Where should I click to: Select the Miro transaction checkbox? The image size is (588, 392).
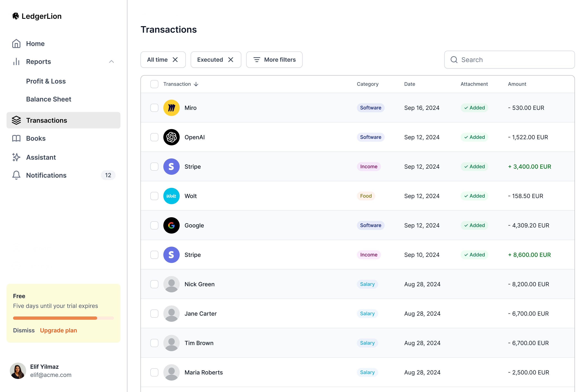(154, 108)
